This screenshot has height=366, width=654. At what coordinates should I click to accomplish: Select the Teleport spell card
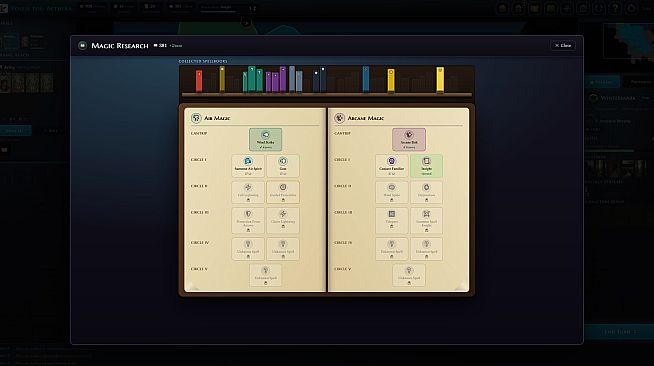391,221
